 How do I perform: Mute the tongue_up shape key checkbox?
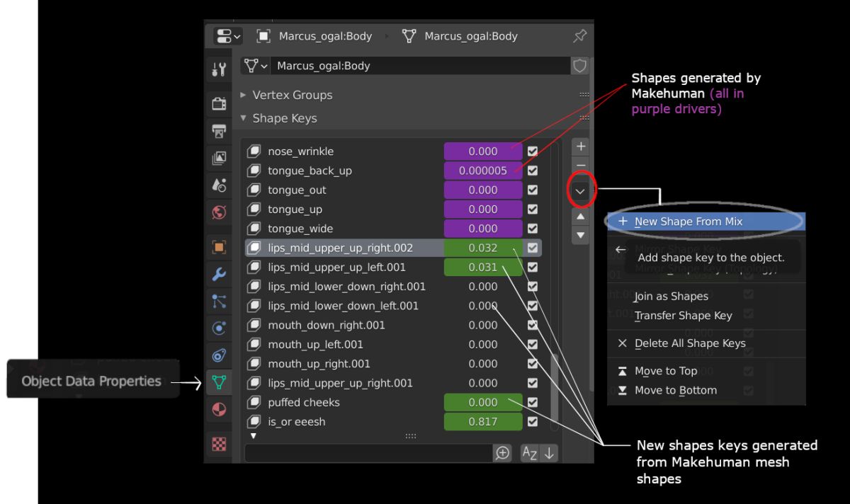point(533,210)
